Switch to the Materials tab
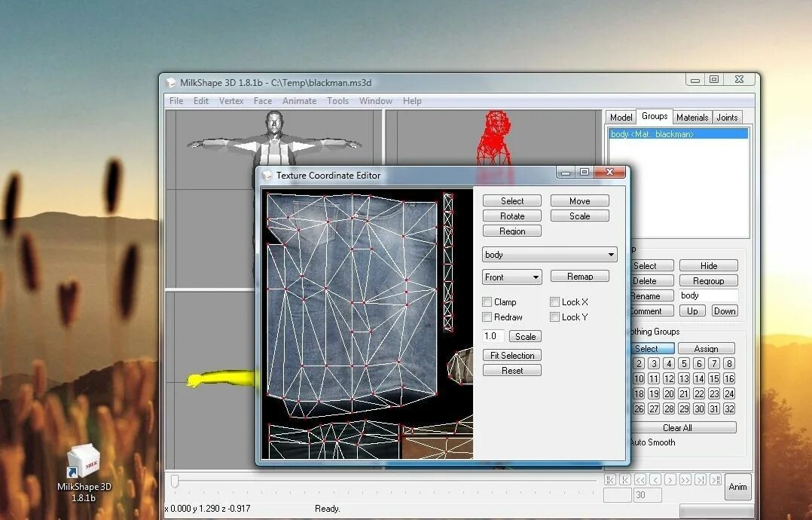 pos(692,118)
